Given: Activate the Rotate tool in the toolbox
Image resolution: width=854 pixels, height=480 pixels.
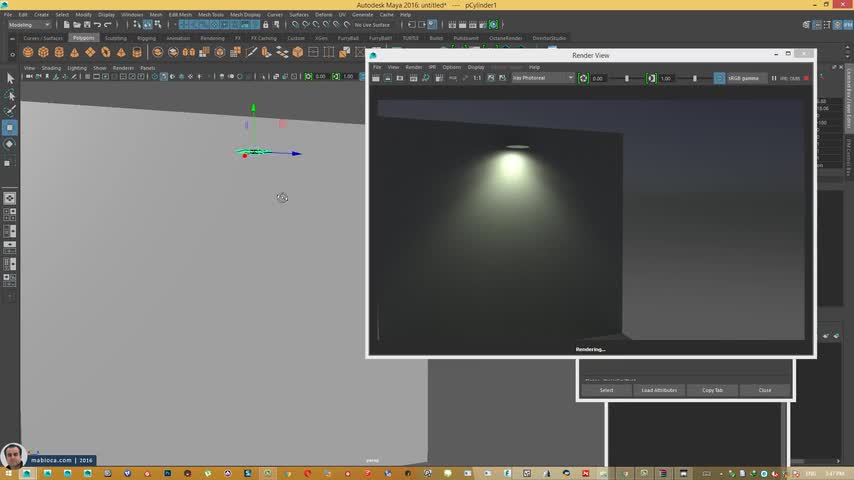Looking at the screenshot, I should [x=10, y=144].
